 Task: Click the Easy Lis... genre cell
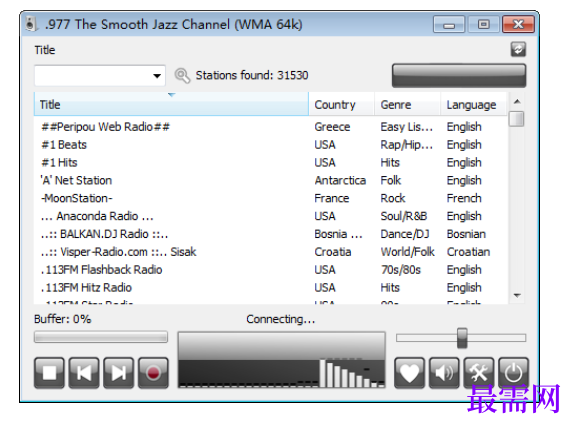pyautogui.click(x=407, y=127)
